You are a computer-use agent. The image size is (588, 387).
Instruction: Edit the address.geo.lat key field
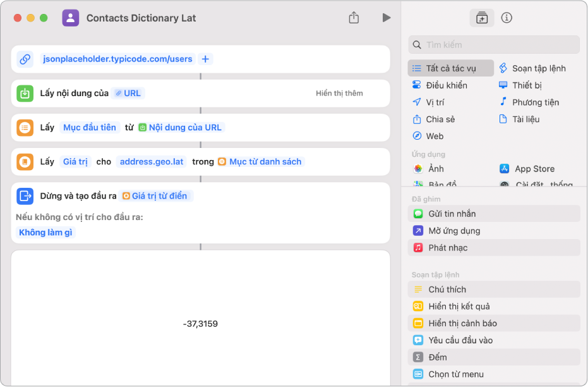click(x=152, y=162)
